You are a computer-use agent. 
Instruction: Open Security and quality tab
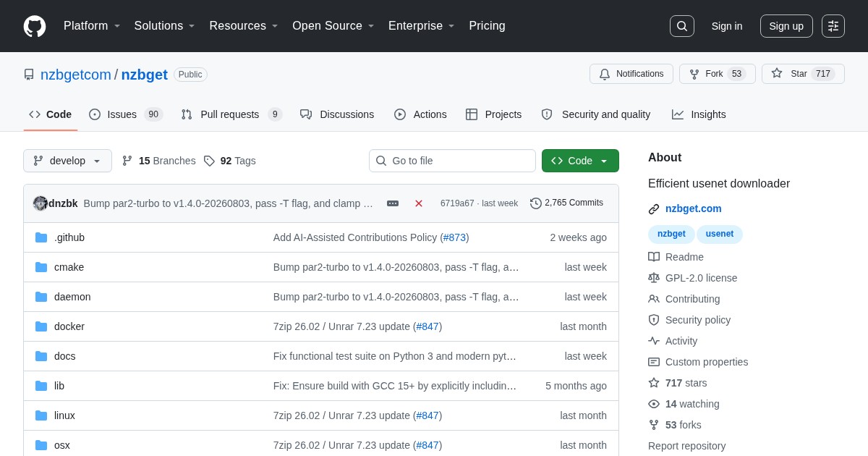pos(596,114)
